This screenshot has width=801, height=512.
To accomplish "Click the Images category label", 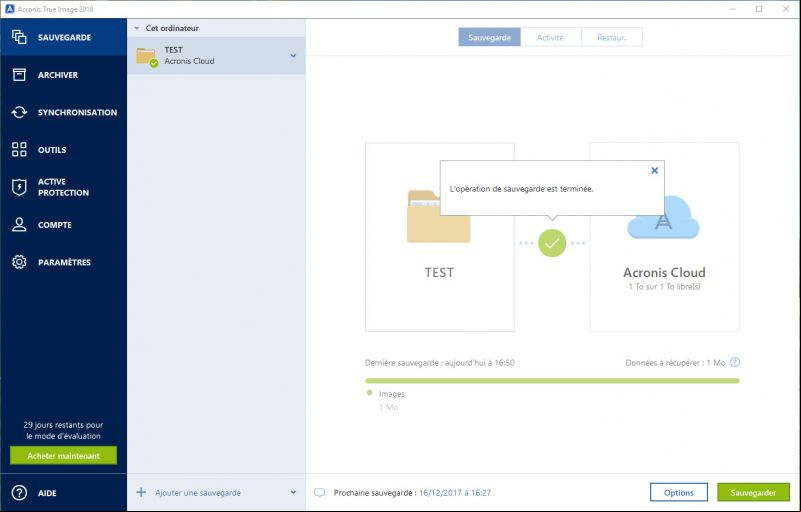I will (391, 394).
